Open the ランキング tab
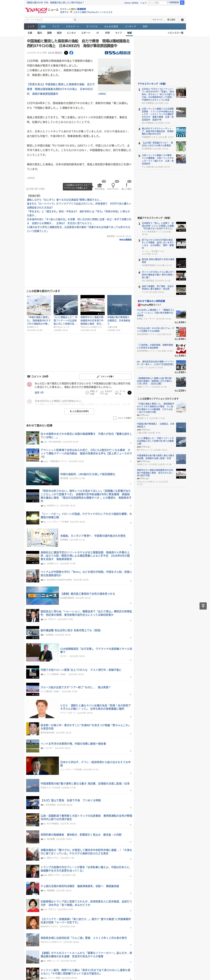The image size is (210, 980). click(131, 27)
